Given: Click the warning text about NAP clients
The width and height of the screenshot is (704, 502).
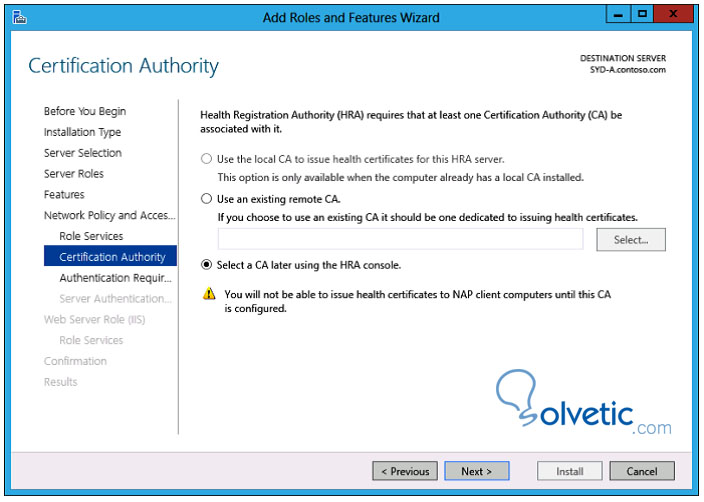Looking at the screenshot, I should point(418,301).
